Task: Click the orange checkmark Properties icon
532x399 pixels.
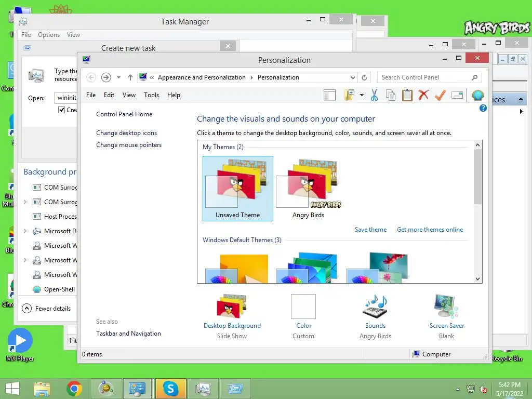Action: coord(440,96)
